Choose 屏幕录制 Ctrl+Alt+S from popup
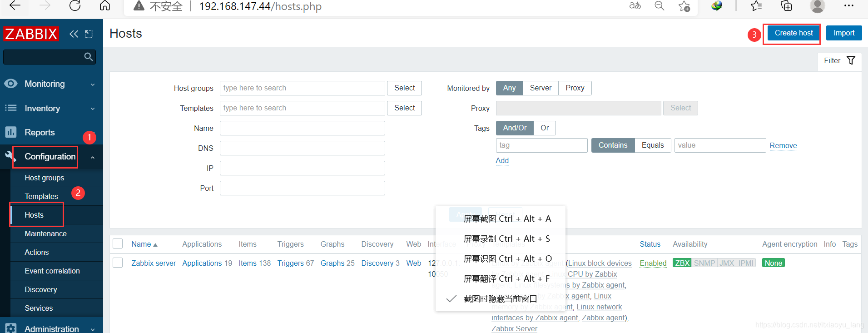The height and width of the screenshot is (333, 868). tap(501, 239)
